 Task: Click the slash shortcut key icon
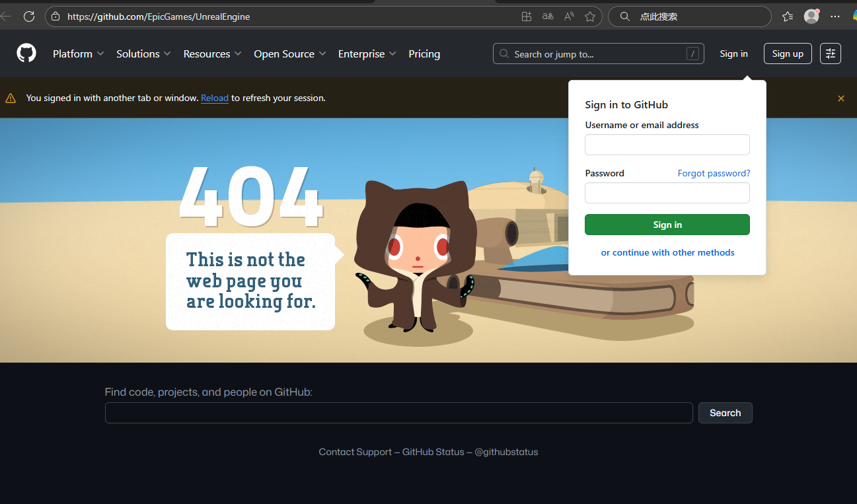tap(692, 54)
